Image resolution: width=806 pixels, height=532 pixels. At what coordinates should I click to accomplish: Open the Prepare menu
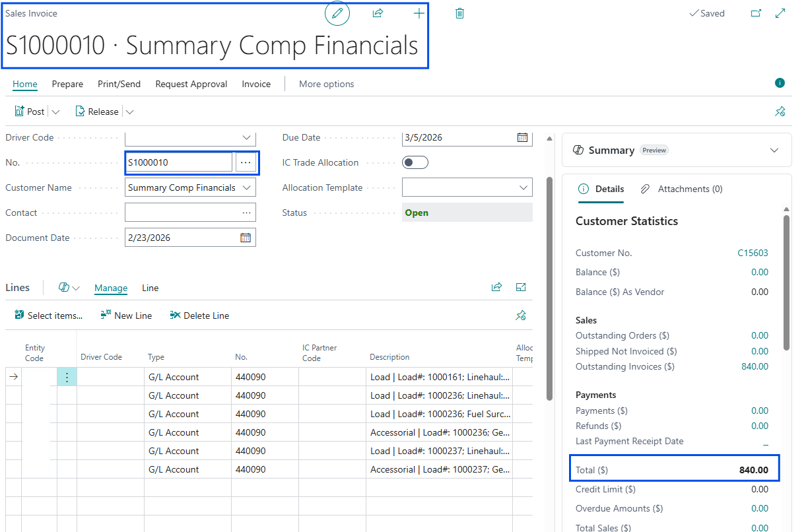tap(67, 84)
